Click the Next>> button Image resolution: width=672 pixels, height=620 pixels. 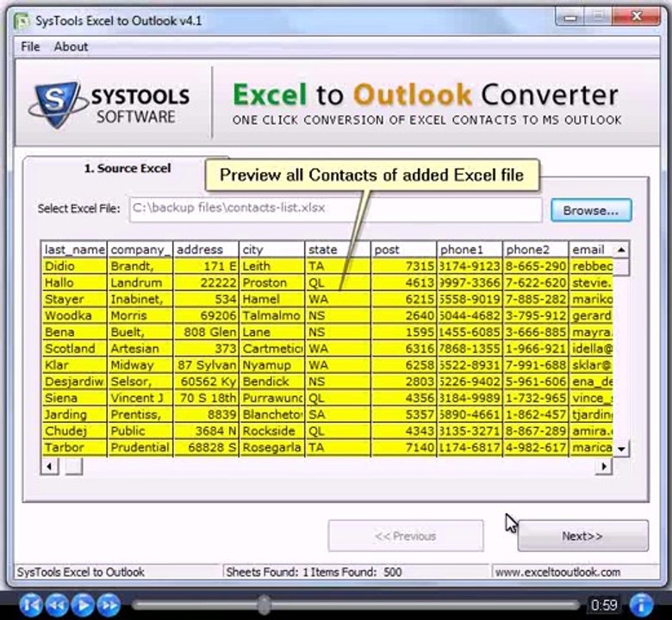(583, 536)
